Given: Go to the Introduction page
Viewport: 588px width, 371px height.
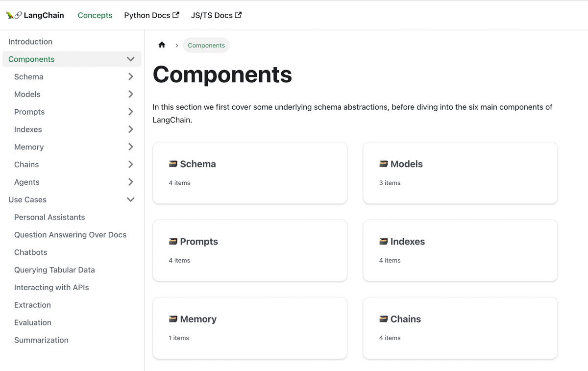Looking at the screenshot, I should tap(30, 42).
